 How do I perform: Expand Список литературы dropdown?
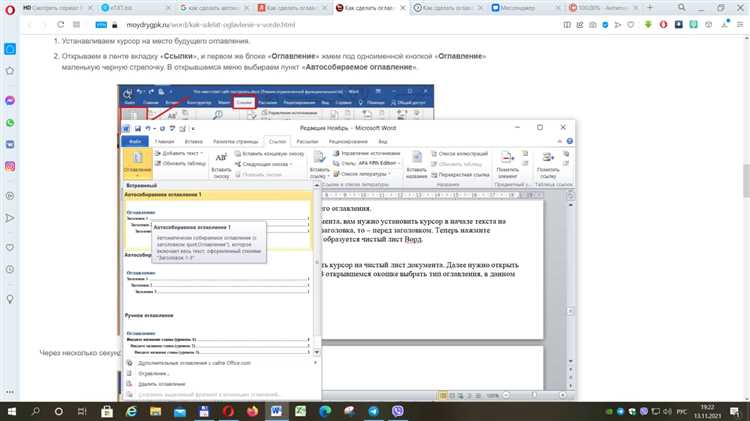pos(363,174)
